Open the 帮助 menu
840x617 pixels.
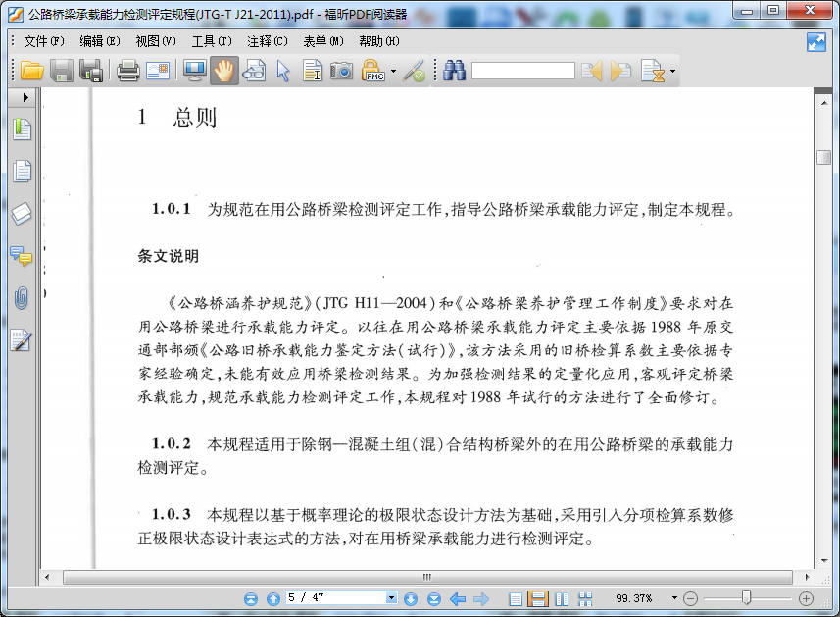(x=378, y=41)
